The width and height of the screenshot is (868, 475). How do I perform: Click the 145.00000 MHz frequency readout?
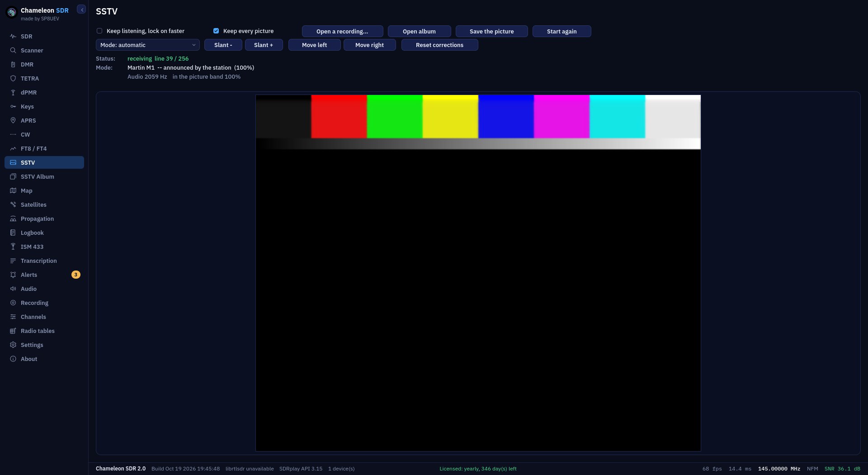pos(779,469)
